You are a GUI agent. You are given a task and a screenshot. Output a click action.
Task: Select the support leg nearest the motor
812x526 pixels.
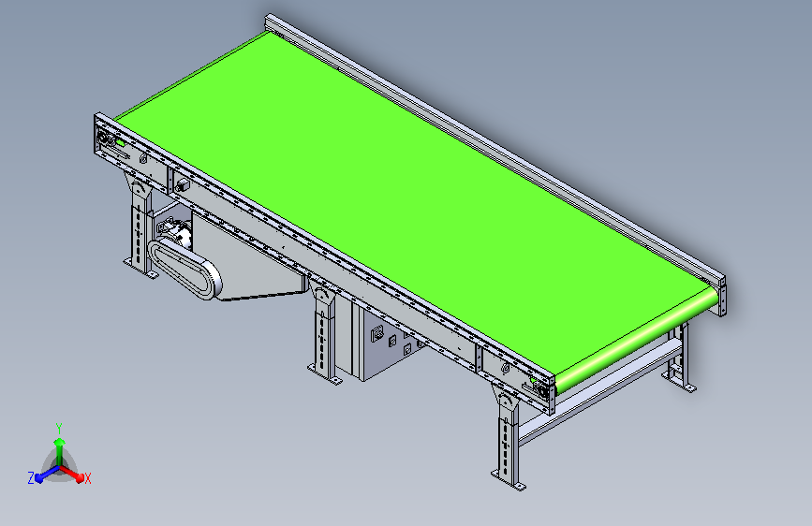tap(140, 226)
